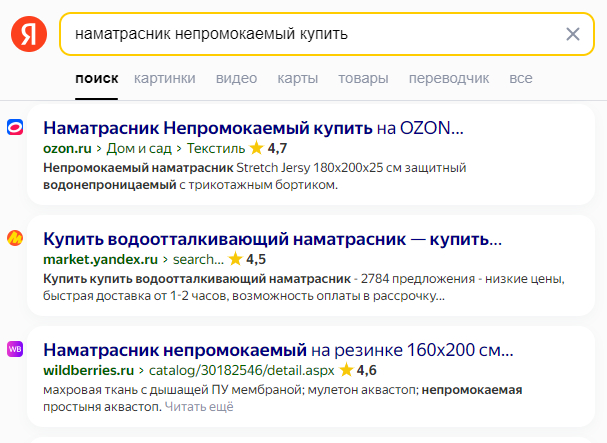Click the Yandex logo icon
This screenshot has width=607, height=443.
[x=29, y=34]
